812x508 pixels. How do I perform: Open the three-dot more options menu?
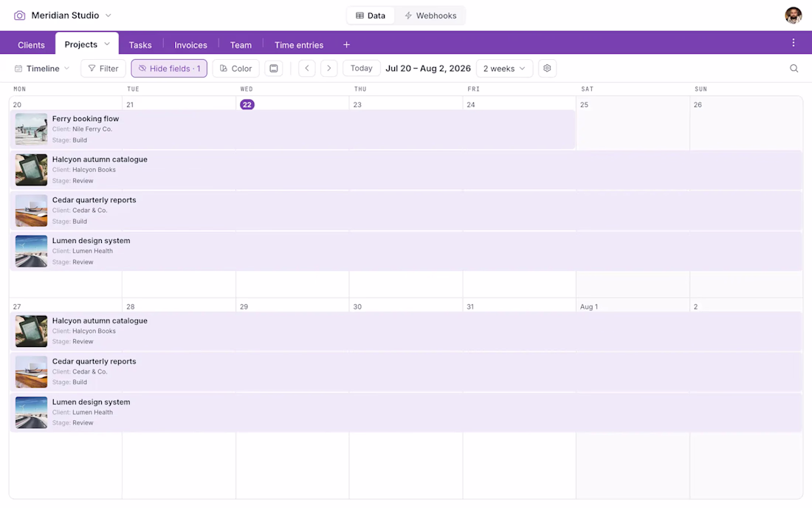(x=793, y=43)
